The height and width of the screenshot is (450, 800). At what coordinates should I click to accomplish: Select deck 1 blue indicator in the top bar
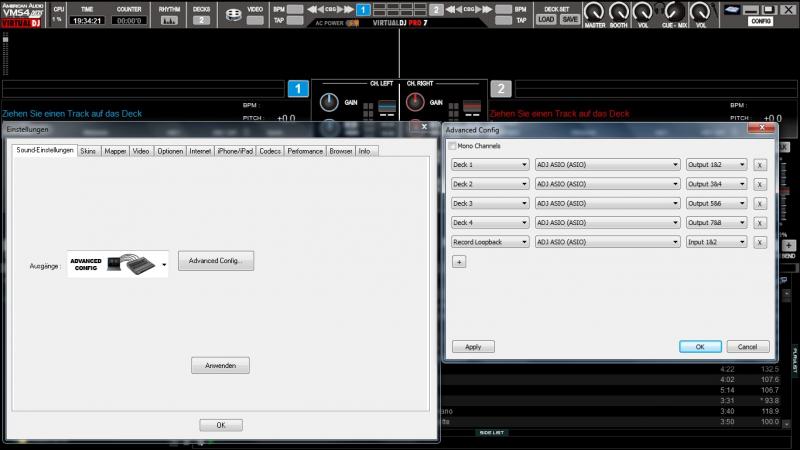pyautogui.click(x=364, y=9)
